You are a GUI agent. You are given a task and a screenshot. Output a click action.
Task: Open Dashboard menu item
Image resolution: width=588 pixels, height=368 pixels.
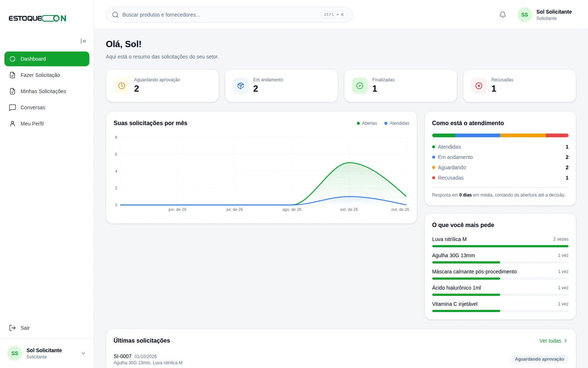(x=47, y=59)
